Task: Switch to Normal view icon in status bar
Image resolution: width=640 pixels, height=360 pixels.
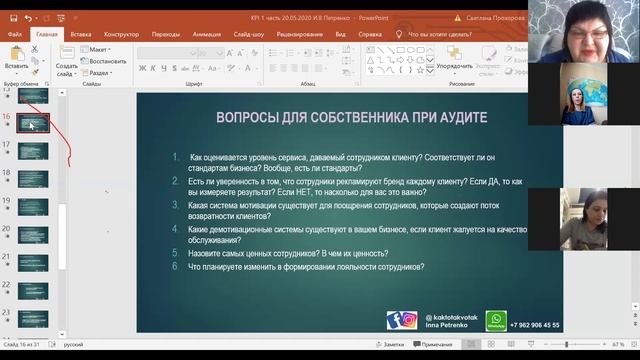Action: (471, 344)
